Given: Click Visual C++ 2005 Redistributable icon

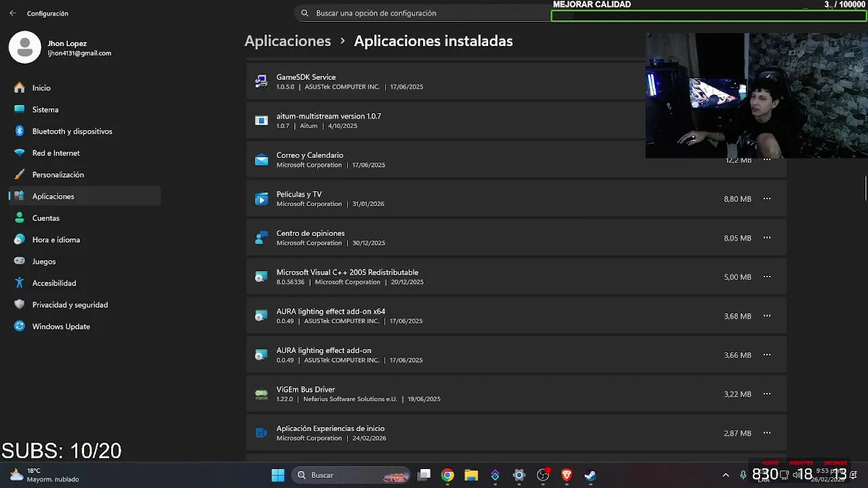Looking at the screenshot, I should click(x=261, y=277).
